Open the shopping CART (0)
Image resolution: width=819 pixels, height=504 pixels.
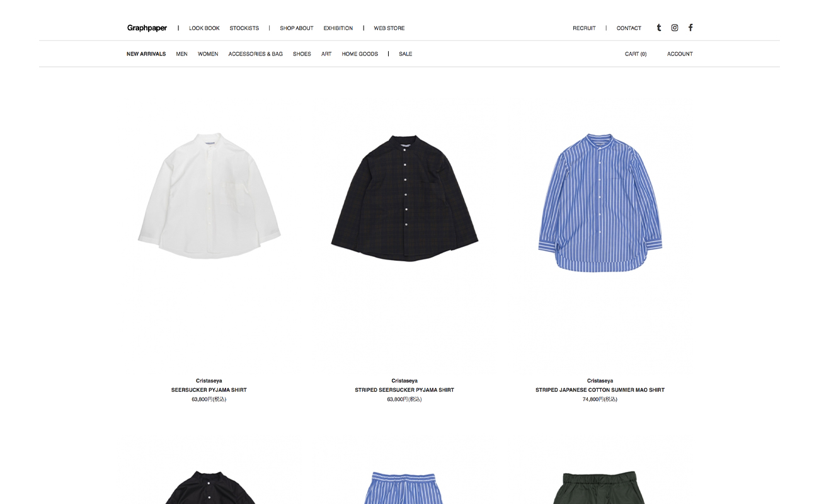[x=636, y=54]
